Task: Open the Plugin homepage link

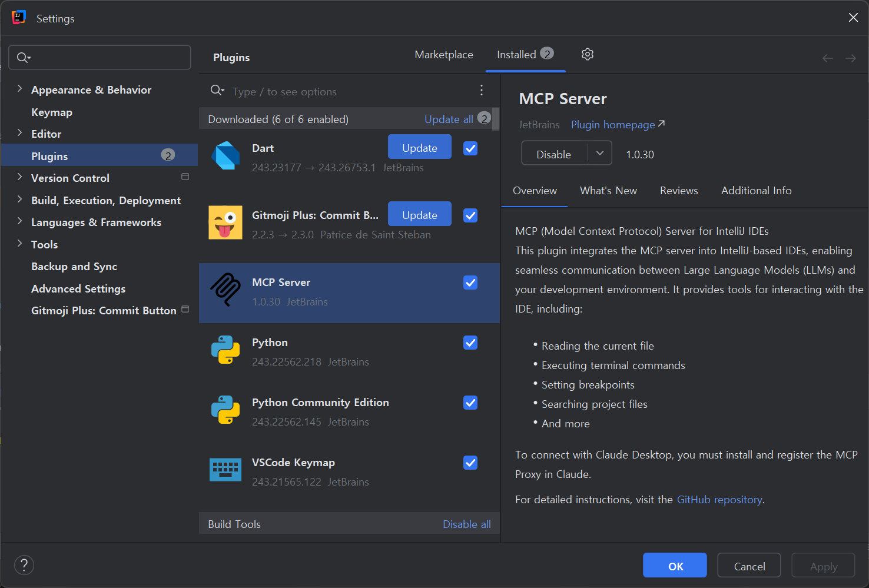Action: 618,124
